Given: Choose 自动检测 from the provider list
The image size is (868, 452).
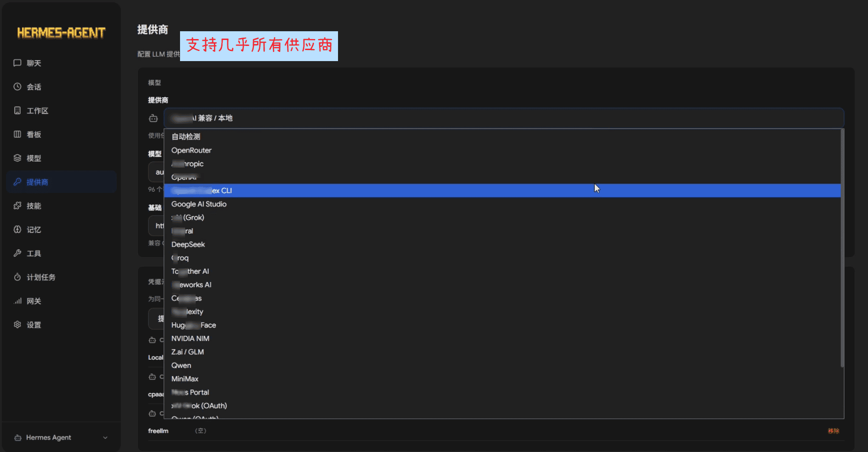Looking at the screenshot, I should (x=502, y=136).
